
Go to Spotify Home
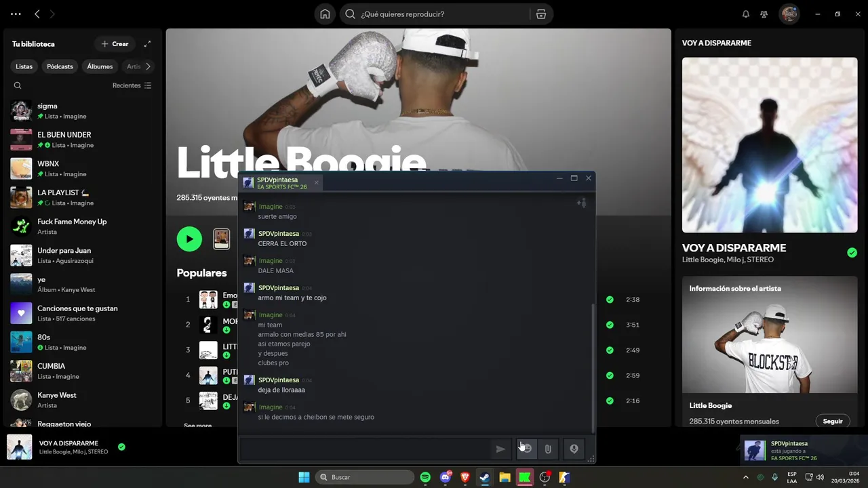click(x=325, y=14)
